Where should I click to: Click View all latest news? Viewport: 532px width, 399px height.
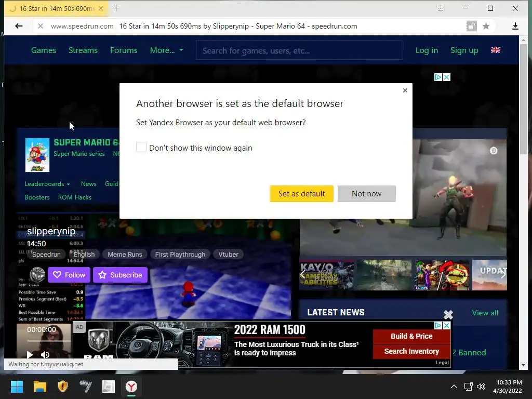pos(485,313)
